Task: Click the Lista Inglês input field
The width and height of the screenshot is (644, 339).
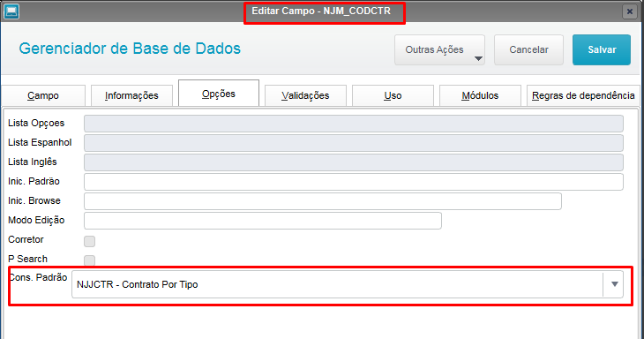Action: pos(354,162)
